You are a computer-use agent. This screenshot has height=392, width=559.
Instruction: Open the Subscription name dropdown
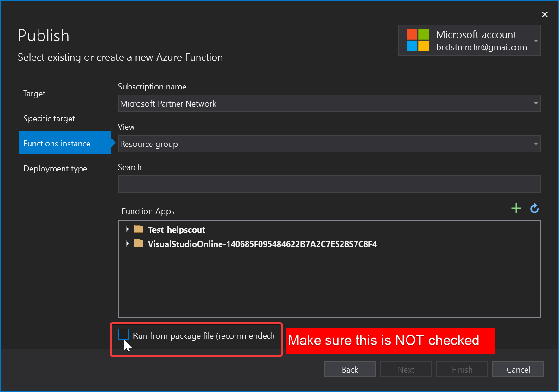pyautogui.click(x=329, y=104)
